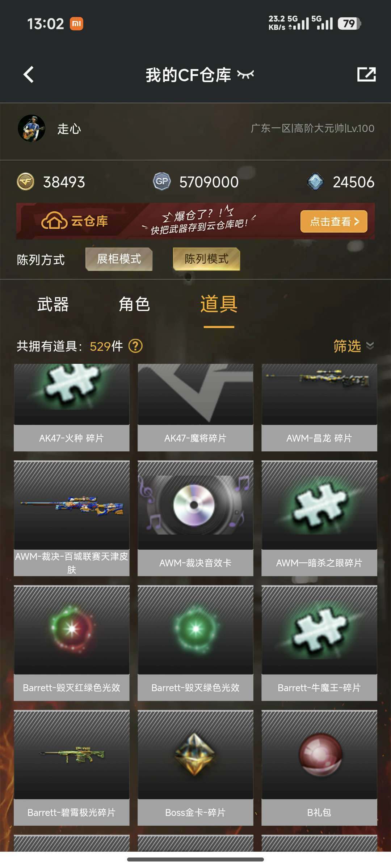Open the Barrett-毁灭红绿色光效 item

pos(72,643)
